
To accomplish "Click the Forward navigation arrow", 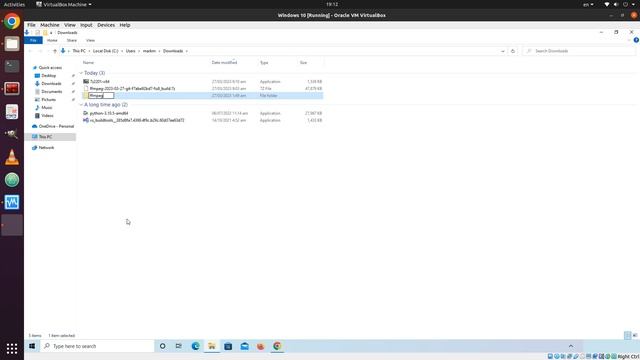I will point(40,51).
